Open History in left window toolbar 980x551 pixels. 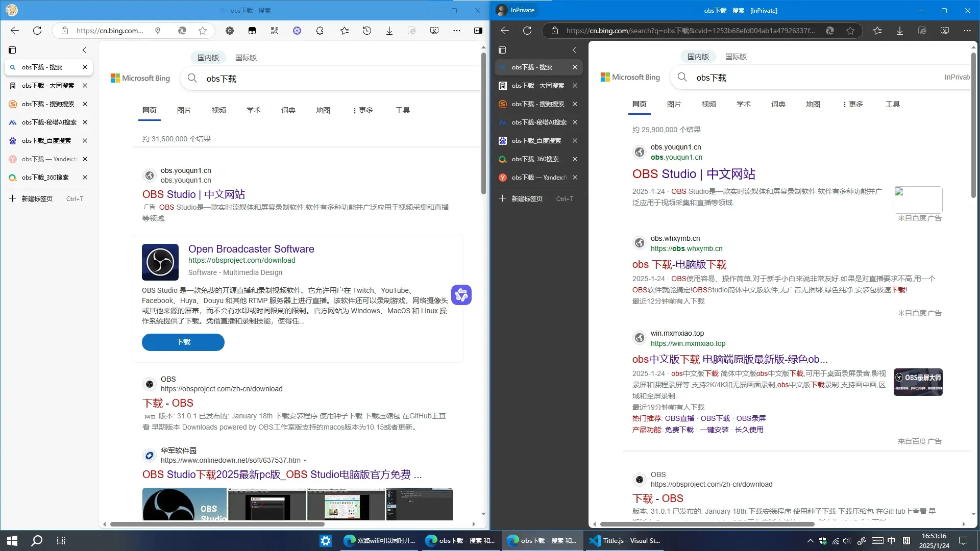(367, 31)
